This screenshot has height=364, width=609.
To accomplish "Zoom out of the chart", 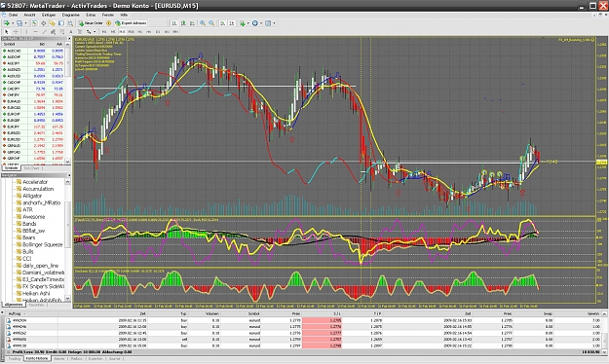I will click(211, 23).
